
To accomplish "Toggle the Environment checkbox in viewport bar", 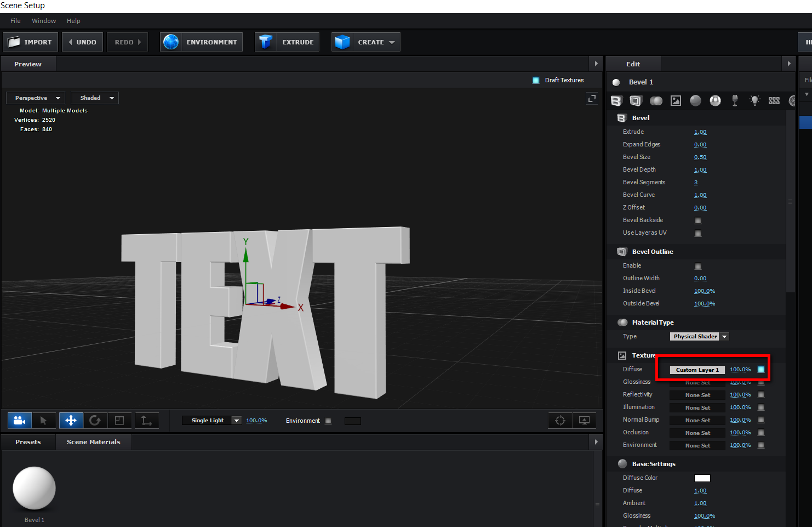I will pyautogui.click(x=328, y=421).
